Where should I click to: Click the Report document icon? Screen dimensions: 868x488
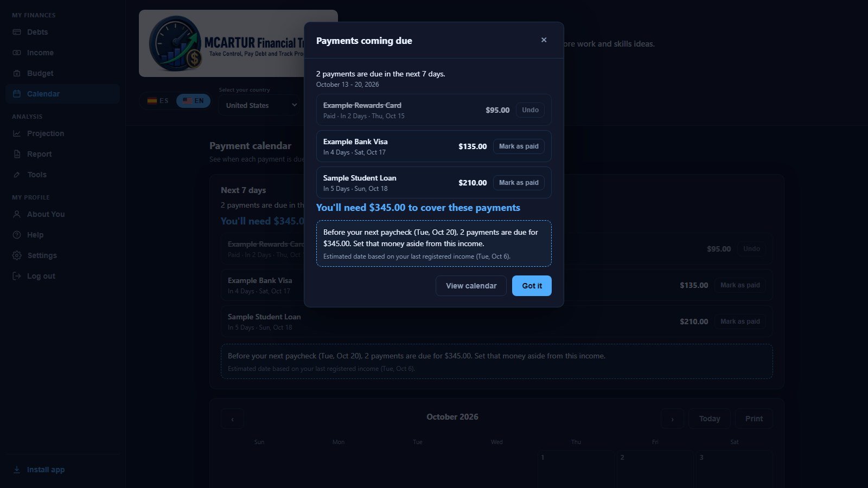pyautogui.click(x=17, y=154)
